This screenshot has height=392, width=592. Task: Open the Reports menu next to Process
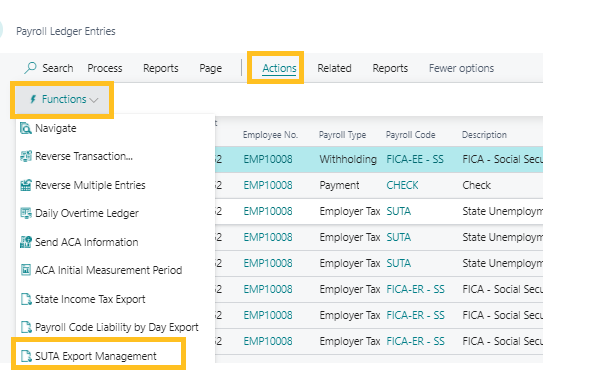click(160, 68)
